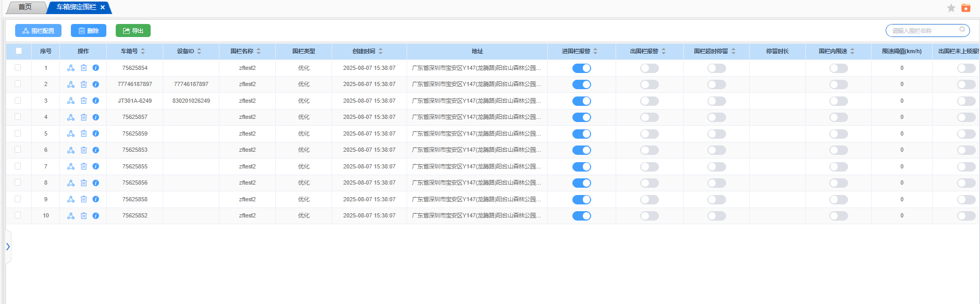The height and width of the screenshot is (304, 980).
Task: Check the checkbox for row 6
Action: click(x=18, y=150)
